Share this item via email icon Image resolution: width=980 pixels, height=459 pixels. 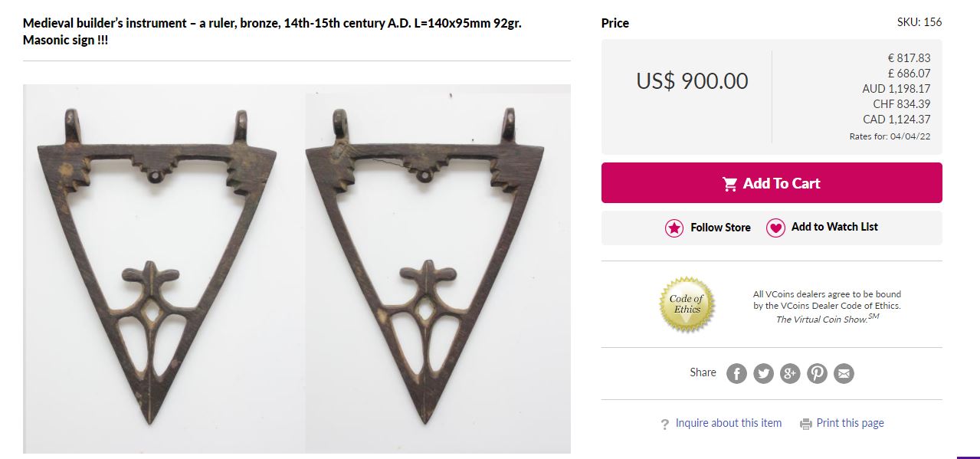coord(844,373)
